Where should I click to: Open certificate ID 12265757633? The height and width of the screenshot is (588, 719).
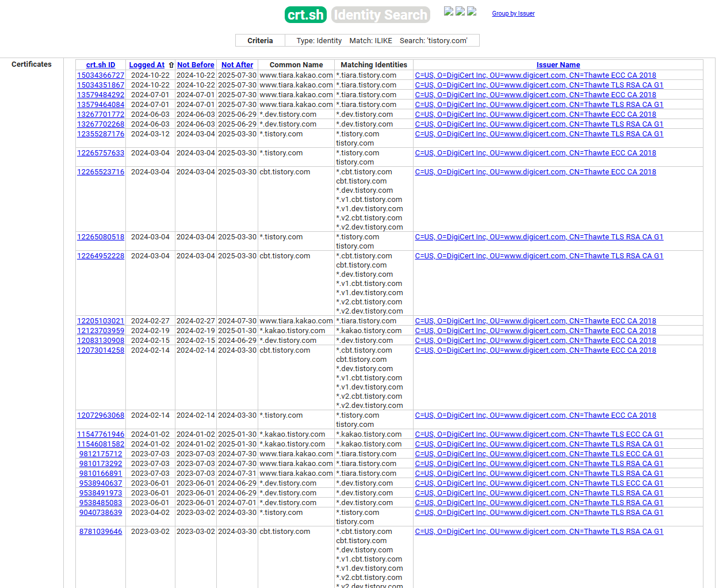click(101, 153)
